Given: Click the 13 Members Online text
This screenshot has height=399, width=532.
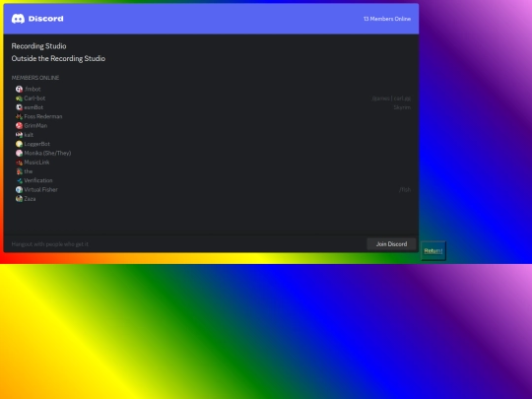Looking at the screenshot, I should point(387,19).
